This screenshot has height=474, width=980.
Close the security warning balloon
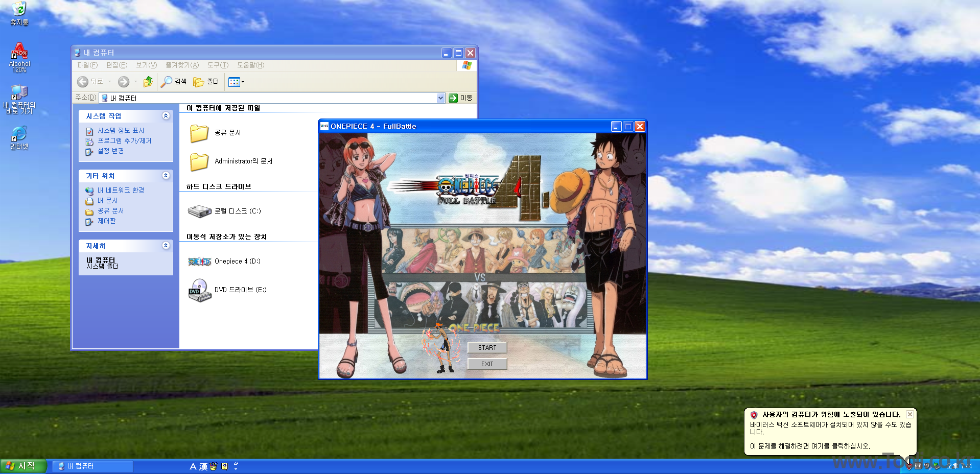[910, 414]
